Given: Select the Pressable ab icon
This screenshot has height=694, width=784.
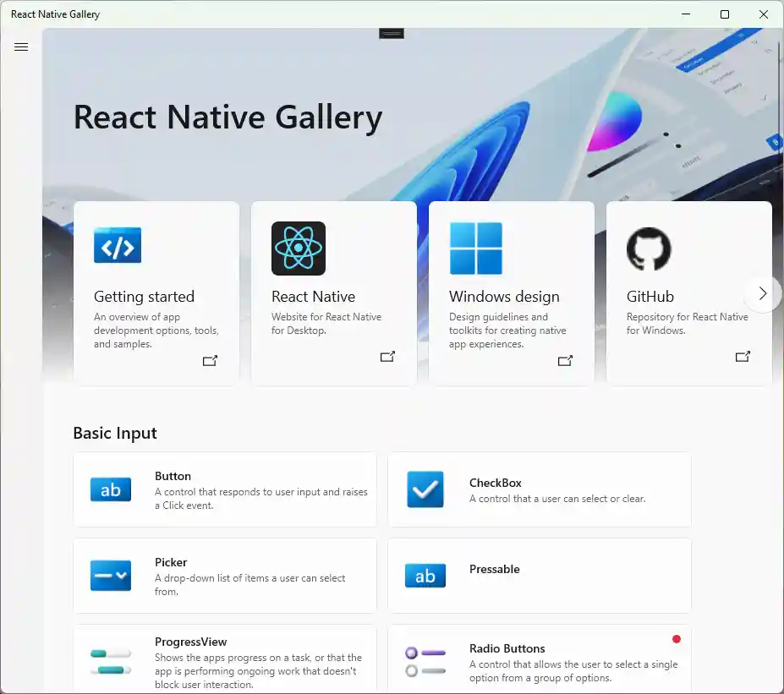Looking at the screenshot, I should 425,576.
